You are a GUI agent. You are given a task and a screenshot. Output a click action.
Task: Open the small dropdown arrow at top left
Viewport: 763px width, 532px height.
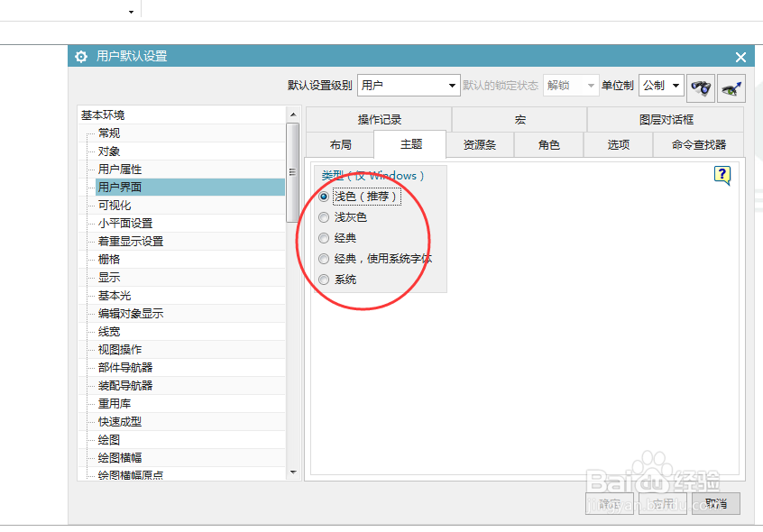click(131, 12)
